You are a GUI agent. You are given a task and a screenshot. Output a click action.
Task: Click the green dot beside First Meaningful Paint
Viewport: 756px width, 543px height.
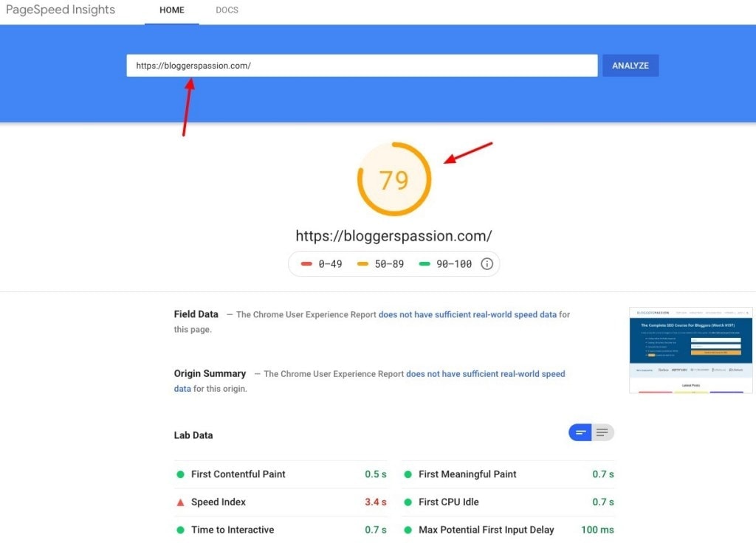(408, 474)
